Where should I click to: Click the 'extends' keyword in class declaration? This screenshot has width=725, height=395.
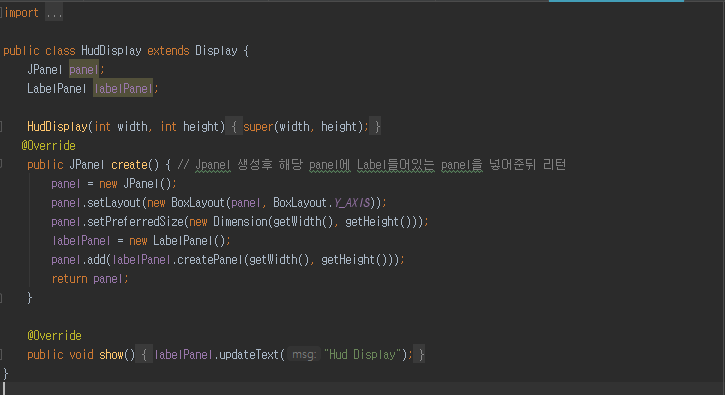click(168, 50)
